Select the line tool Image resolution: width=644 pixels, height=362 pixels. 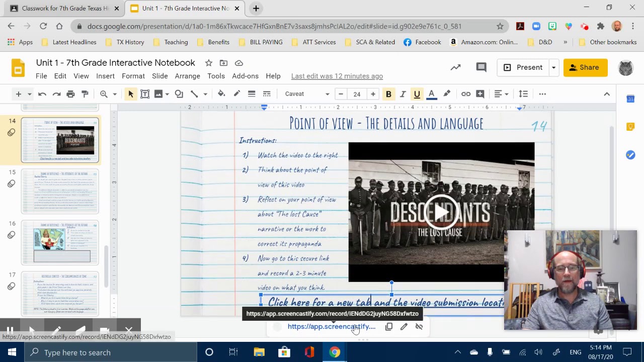(194, 94)
